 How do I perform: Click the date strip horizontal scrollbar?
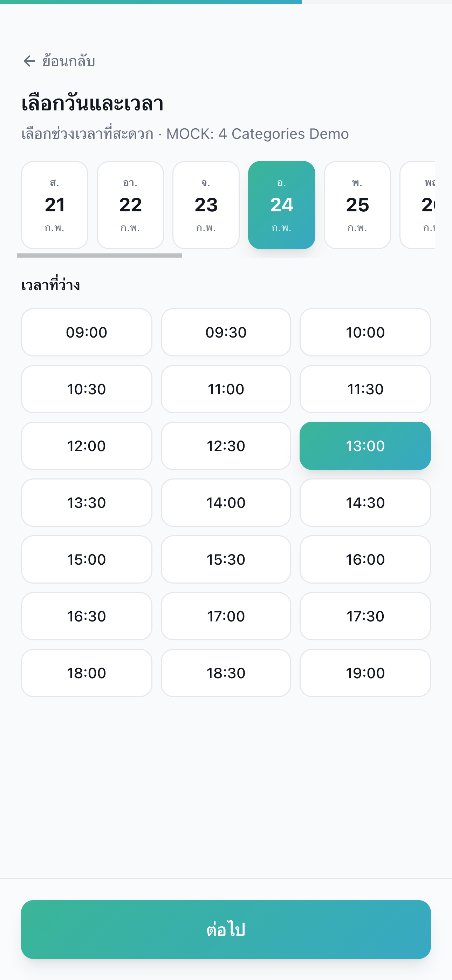click(x=99, y=256)
